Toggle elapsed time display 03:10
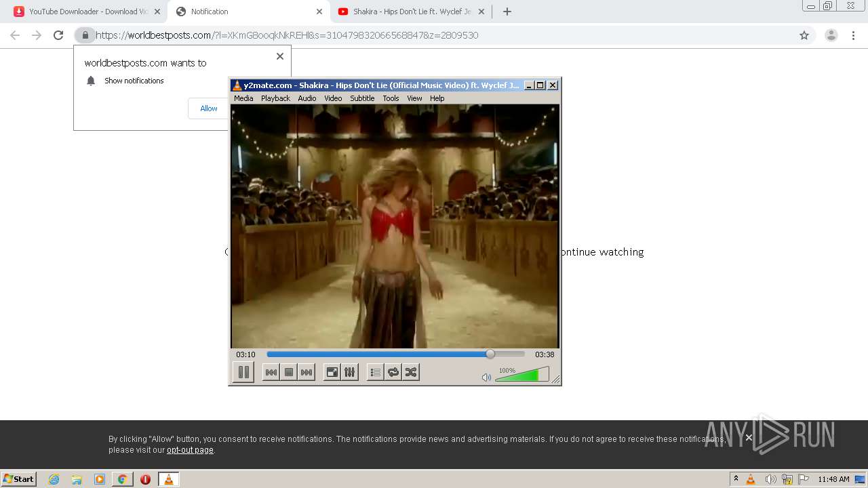The height and width of the screenshot is (488, 868). [x=245, y=354]
